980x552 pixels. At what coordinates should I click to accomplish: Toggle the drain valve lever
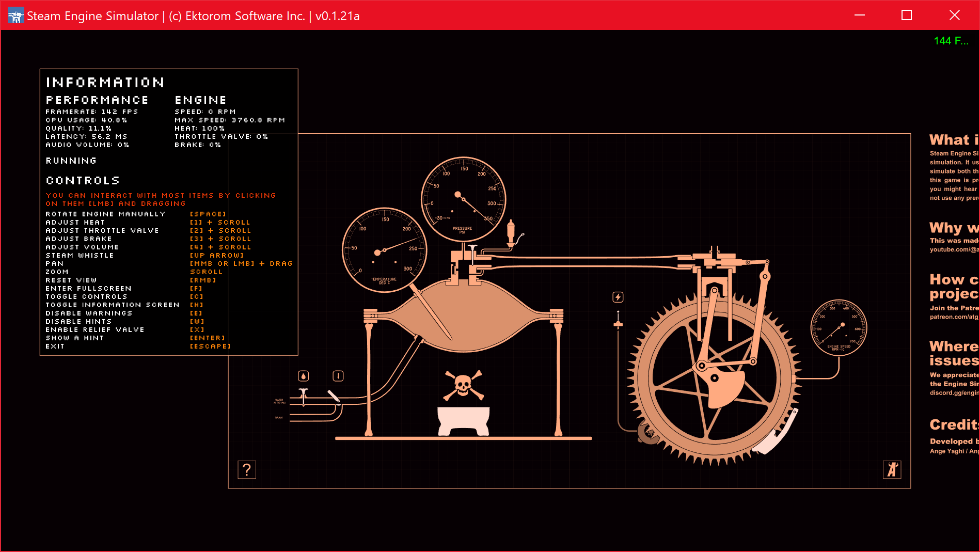[x=334, y=396]
